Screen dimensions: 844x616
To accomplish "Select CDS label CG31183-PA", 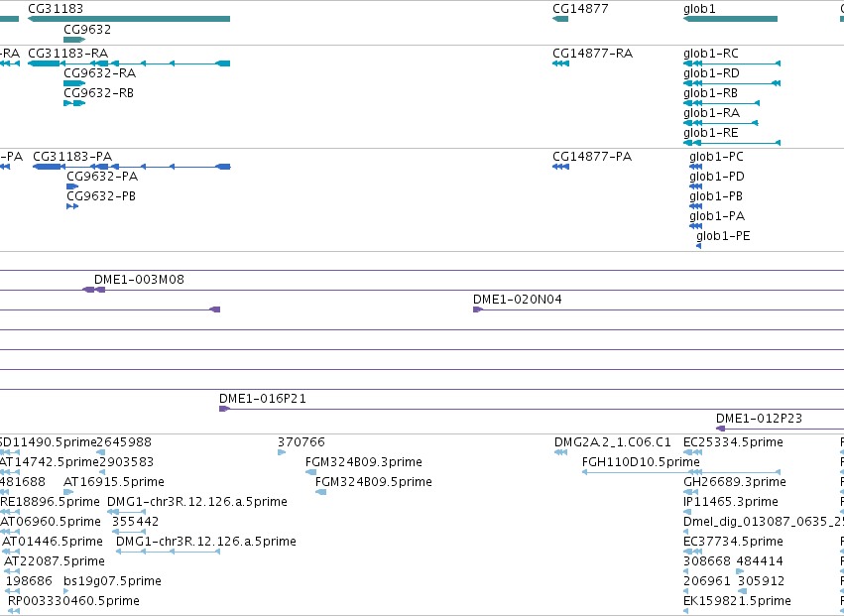I will pyautogui.click(x=72, y=157).
